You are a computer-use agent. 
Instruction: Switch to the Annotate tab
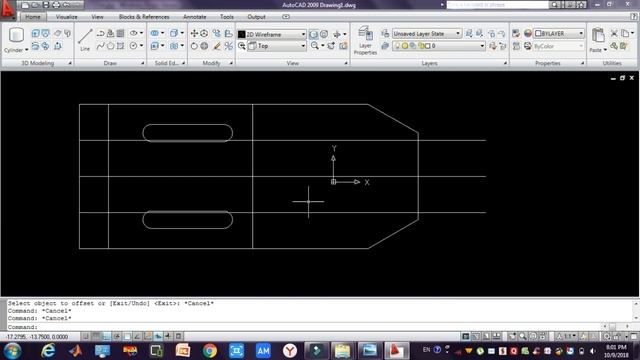tap(195, 17)
